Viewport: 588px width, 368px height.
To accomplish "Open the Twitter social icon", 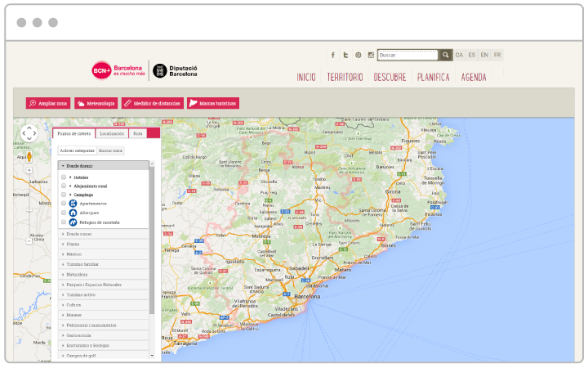I will (345, 56).
